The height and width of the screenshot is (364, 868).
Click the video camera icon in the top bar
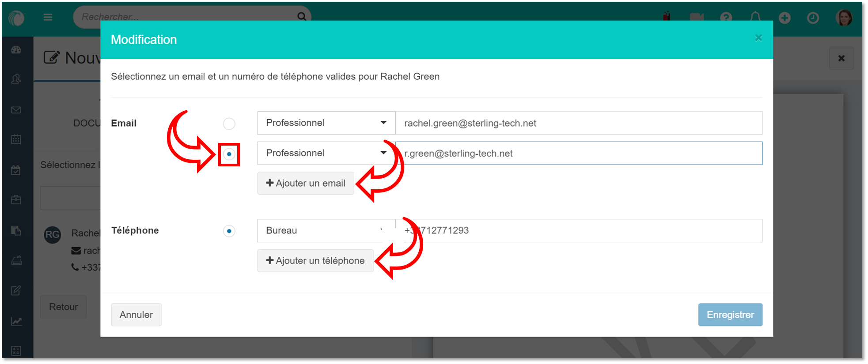[697, 18]
